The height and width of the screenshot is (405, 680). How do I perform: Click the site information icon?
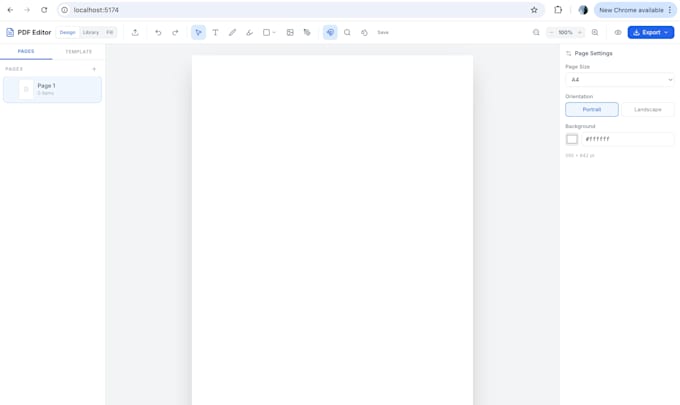point(65,10)
